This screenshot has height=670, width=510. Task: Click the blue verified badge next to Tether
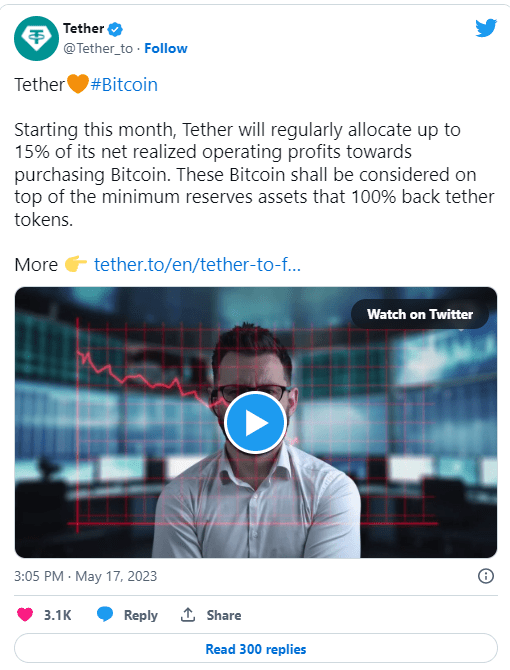coord(115,29)
